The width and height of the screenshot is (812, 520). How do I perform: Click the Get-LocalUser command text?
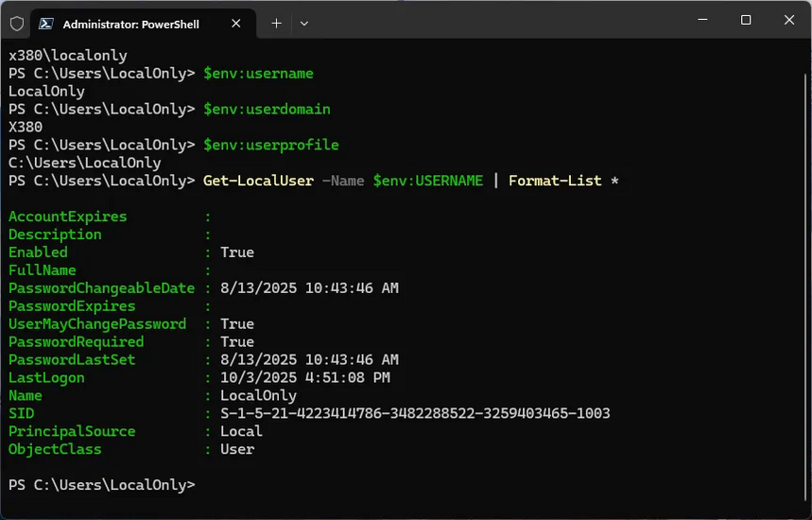pos(258,181)
